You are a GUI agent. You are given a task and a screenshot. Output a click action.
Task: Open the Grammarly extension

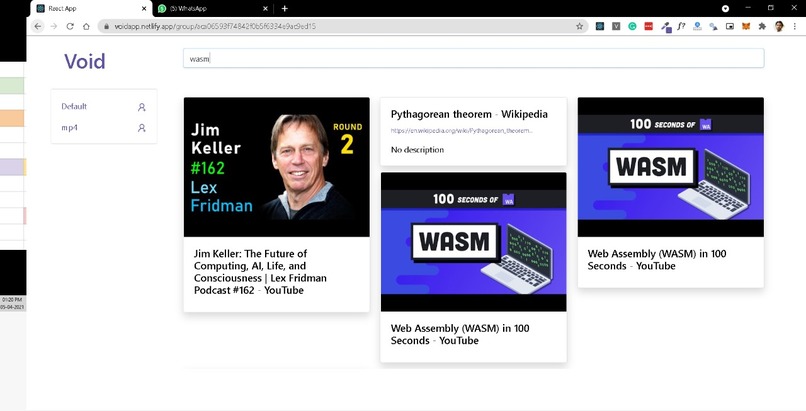(632, 26)
